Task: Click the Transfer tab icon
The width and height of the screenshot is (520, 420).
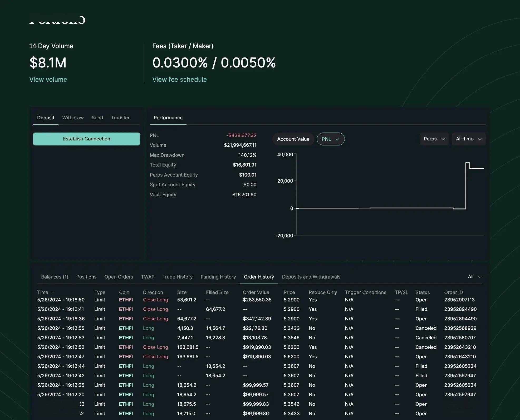Action: [120, 118]
